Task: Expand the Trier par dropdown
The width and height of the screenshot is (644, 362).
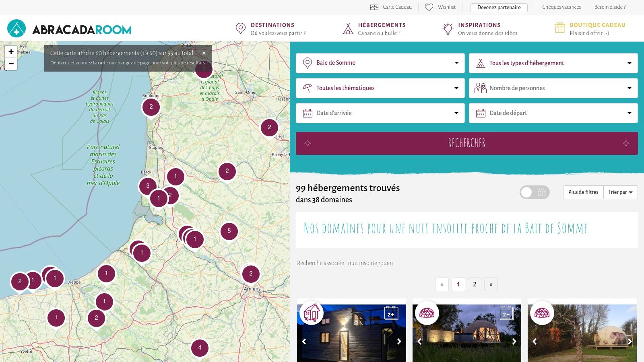Action: 620,192
